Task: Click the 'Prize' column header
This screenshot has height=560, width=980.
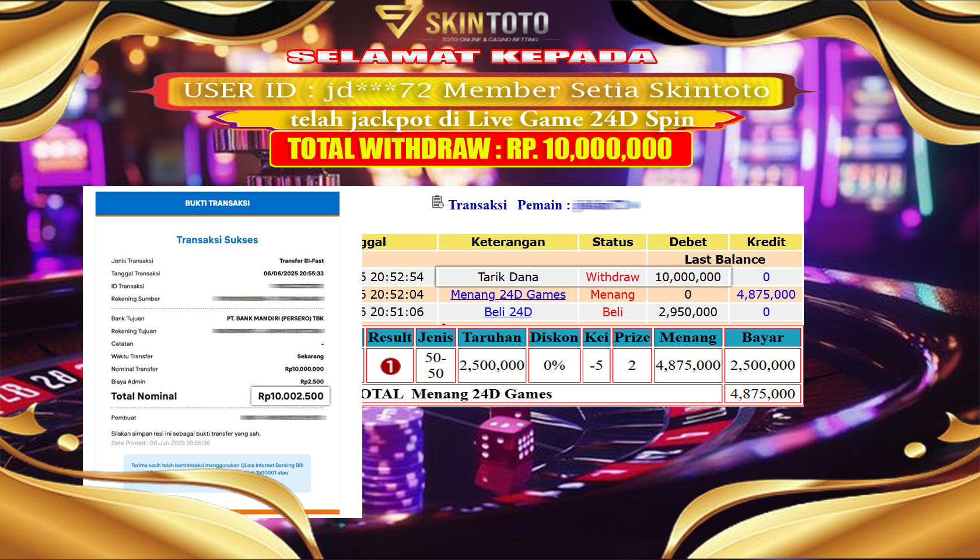Action: point(632,337)
